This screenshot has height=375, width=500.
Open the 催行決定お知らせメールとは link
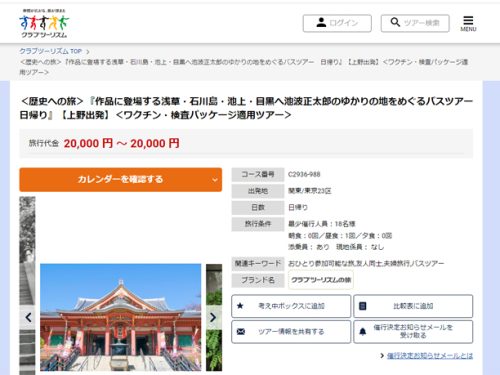[430, 356]
